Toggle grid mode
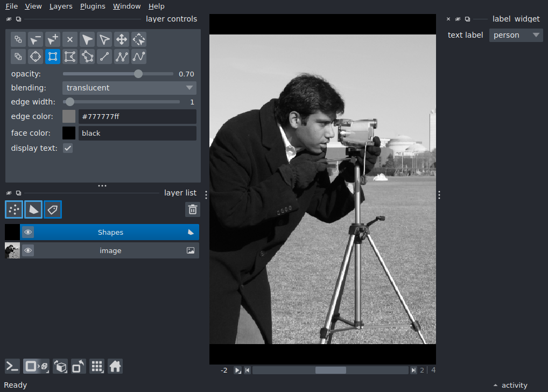Screen dimensions: 548x392 click(97, 367)
